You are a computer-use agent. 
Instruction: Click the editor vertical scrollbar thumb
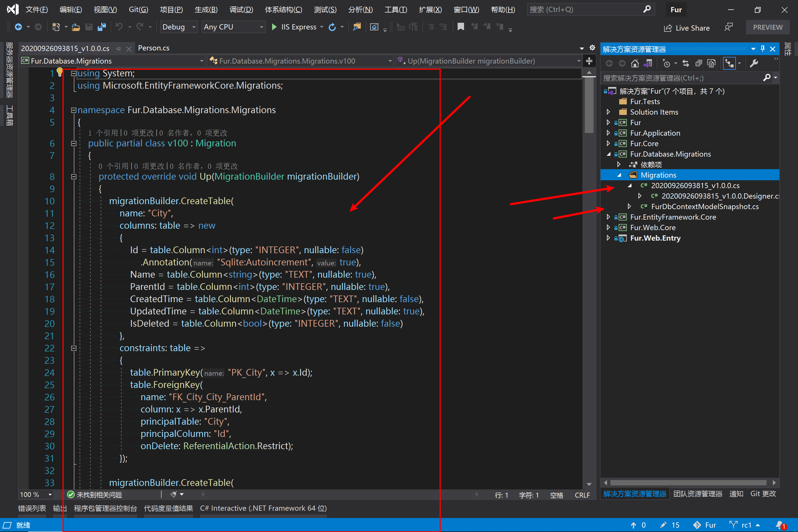589,105
